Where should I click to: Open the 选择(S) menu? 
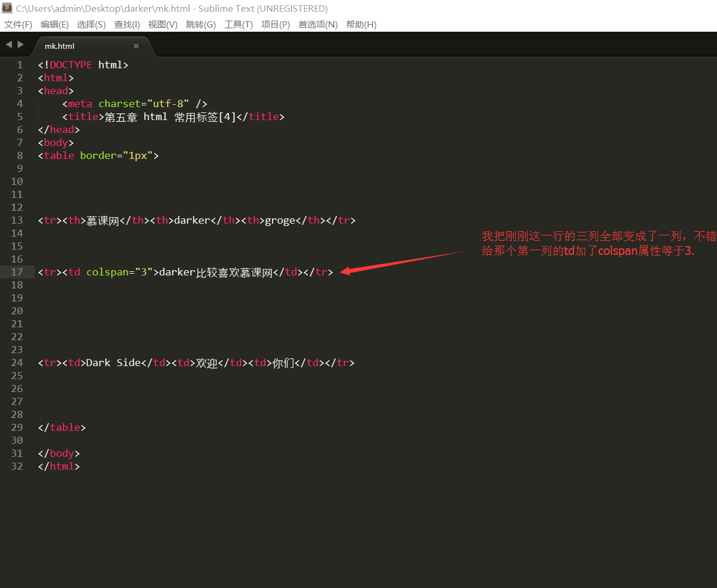[x=91, y=24]
